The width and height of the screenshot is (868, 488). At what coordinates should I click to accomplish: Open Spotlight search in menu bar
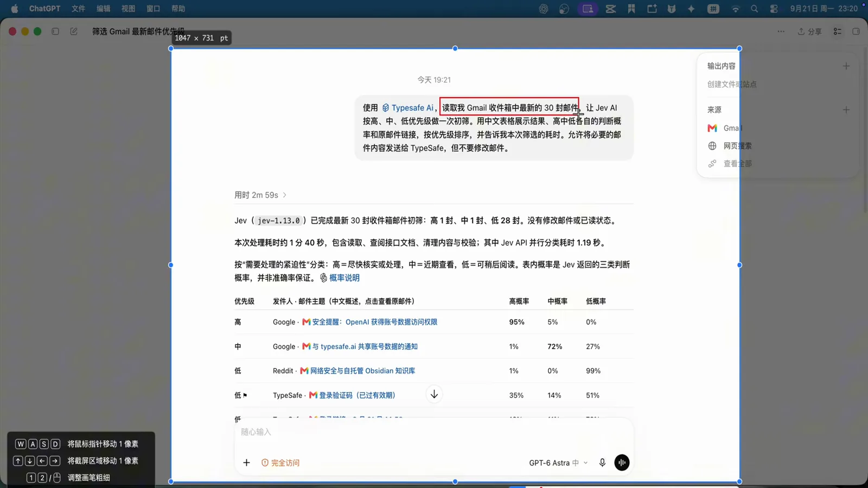pyautogui.click(x=755, y=9)
